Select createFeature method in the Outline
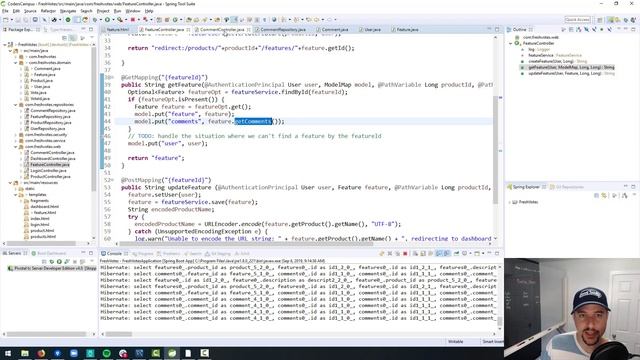This screenshot has height=360, width=640. click(x=557, y=61)
